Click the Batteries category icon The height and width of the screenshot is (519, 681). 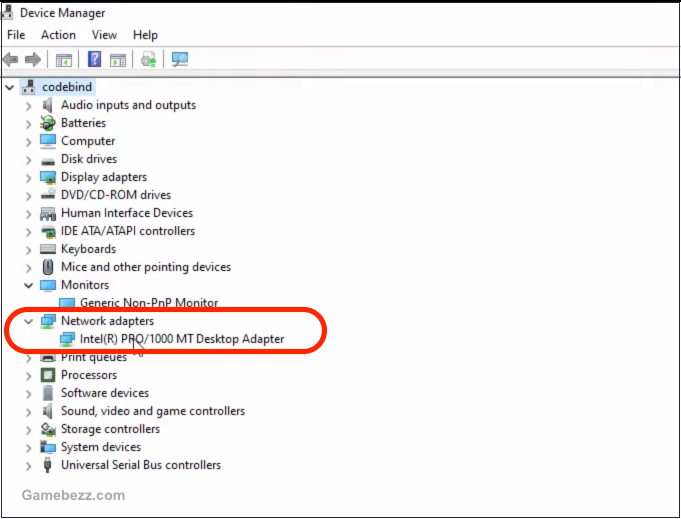point(48,123)
